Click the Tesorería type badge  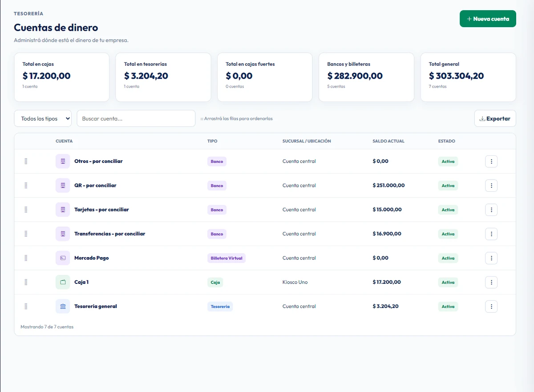pyautogui.click(x=220, y=306)
